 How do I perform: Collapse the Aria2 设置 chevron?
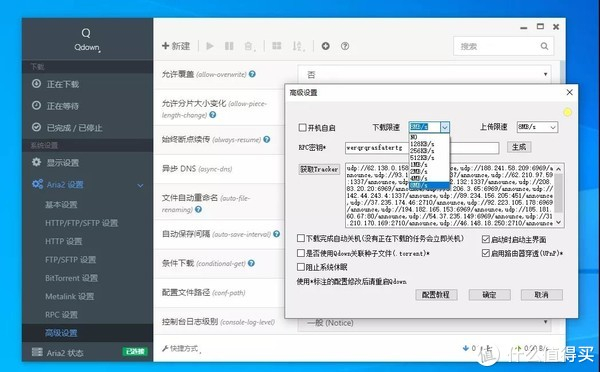(140, 186)
